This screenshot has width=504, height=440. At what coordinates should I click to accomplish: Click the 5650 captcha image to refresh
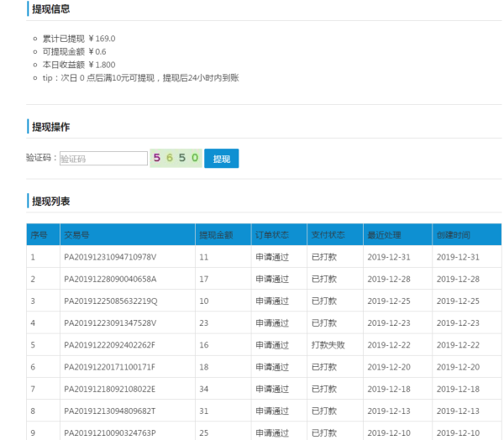176,158
